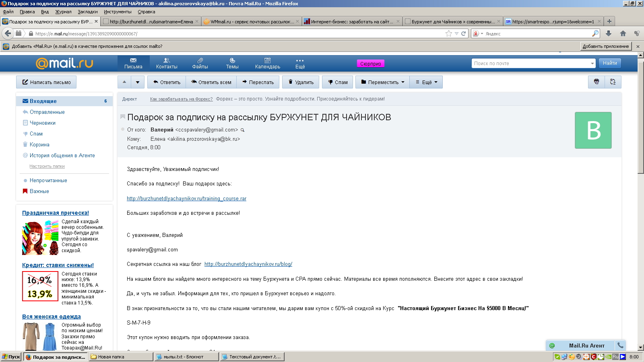Toggle the flag next to message subject
The width and height of the screenshot is (644, 362).
tap(123, 117)
